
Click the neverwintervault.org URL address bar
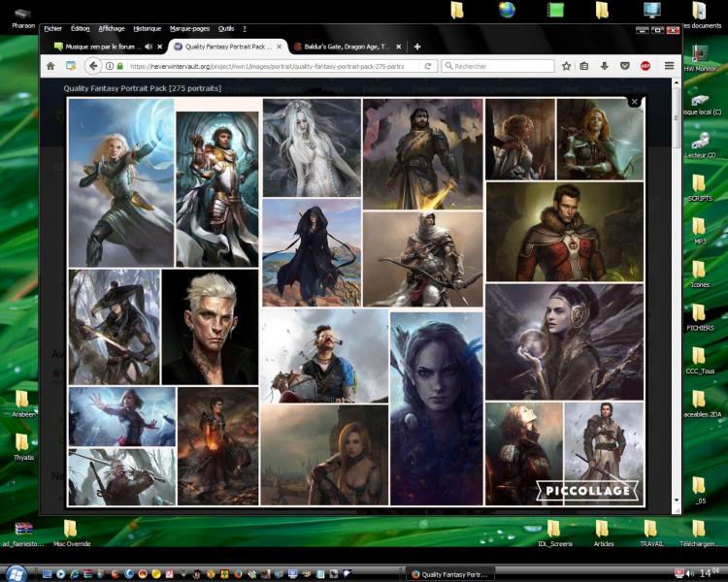(267, 66)
